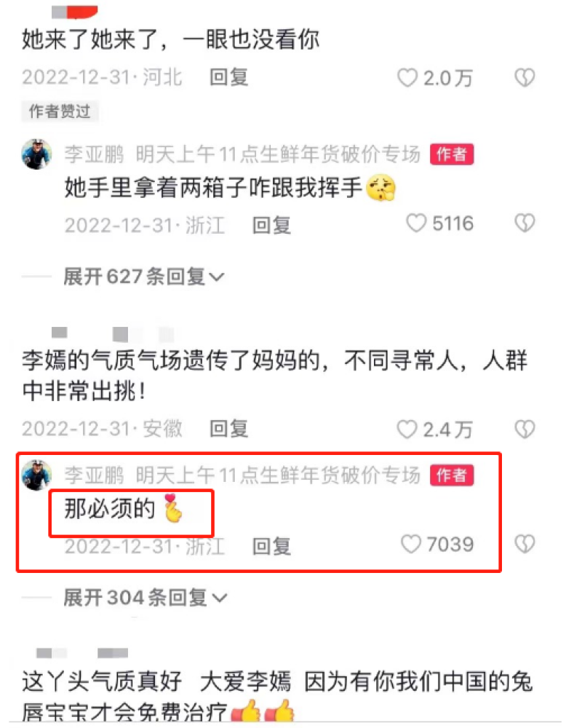Viewport: 566px width, 728px height.
Task: Like the comment with 2.4万 likes
Action: coord(407,429)
